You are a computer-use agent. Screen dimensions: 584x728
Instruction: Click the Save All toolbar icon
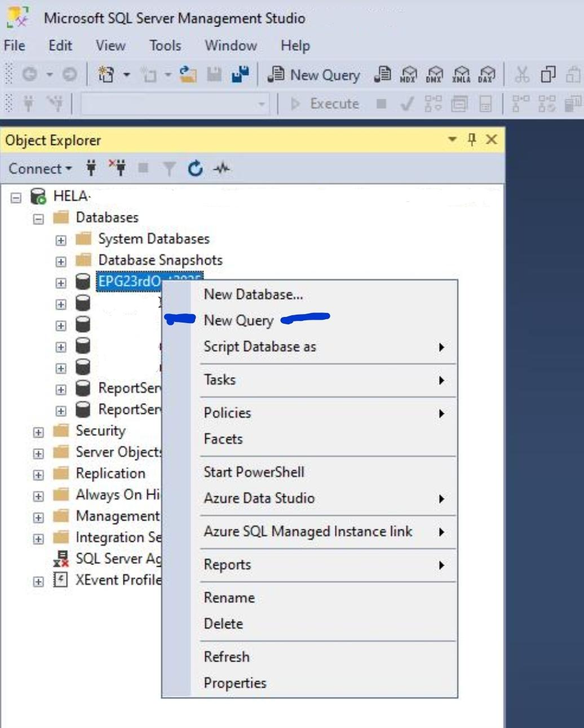(240, 74)
